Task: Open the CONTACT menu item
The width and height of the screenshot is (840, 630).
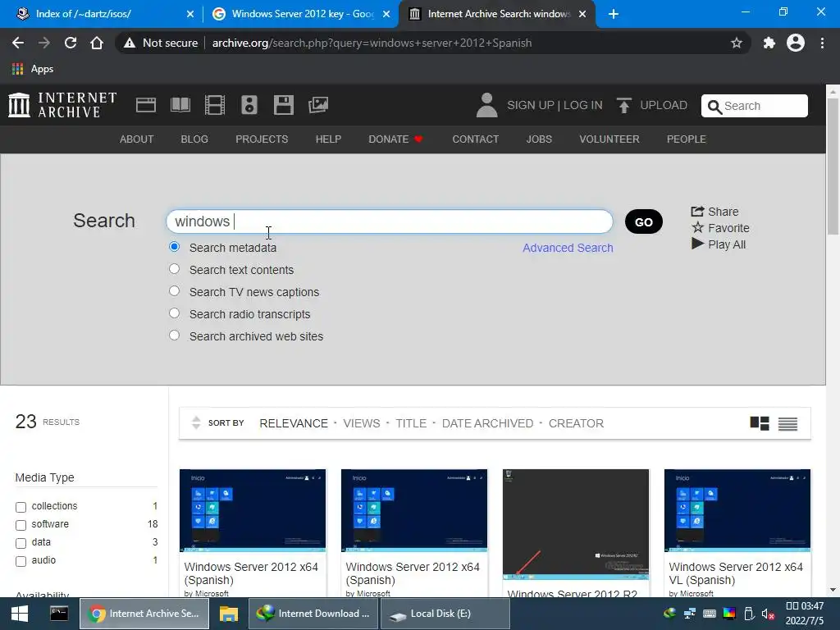Action: (476, 139)
